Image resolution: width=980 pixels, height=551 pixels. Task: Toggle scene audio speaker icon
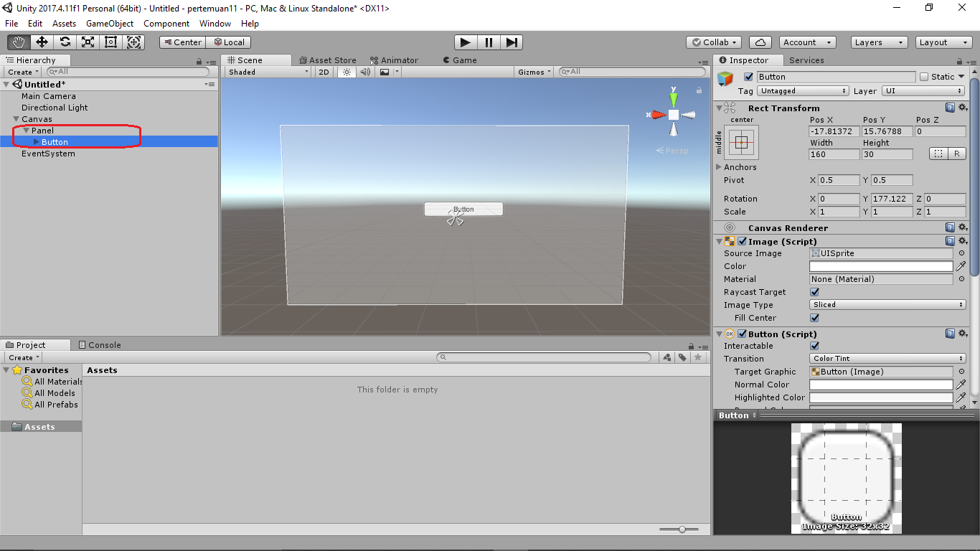pos(365,72)
